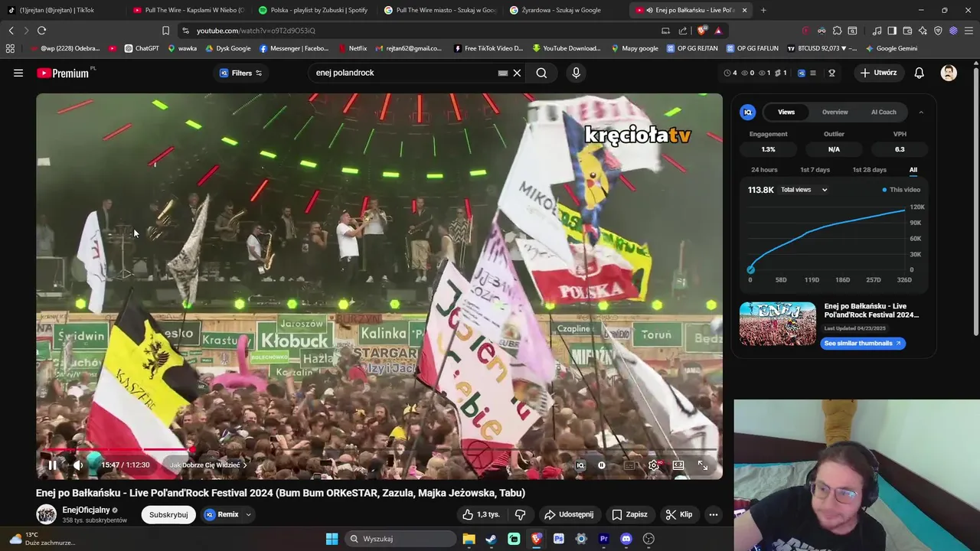The height and width of the screenshot is (551, 980).
Task: Switch to the Spotify 'Polska - playlist' tab
Action: pos(314,10)
